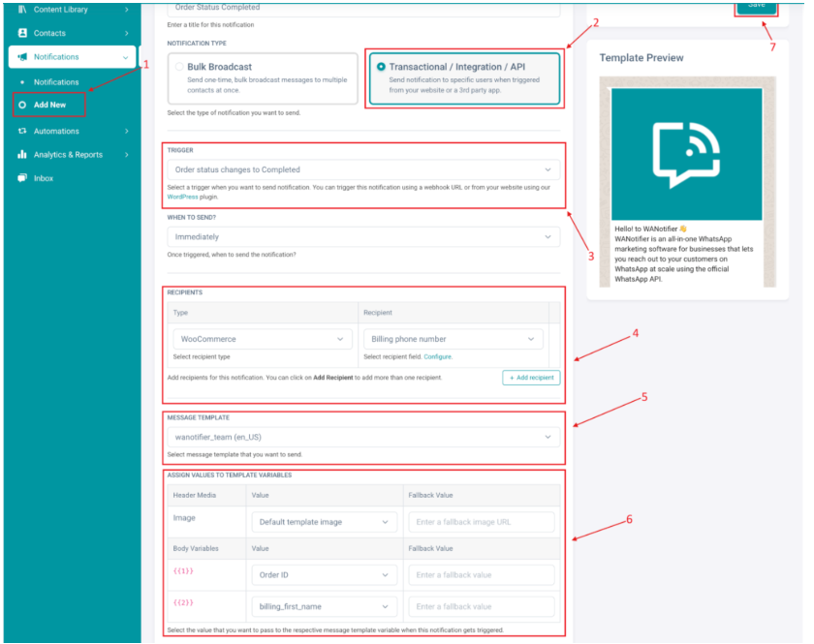
Task: Click the Automations loop icon
Action: (22, 131)
